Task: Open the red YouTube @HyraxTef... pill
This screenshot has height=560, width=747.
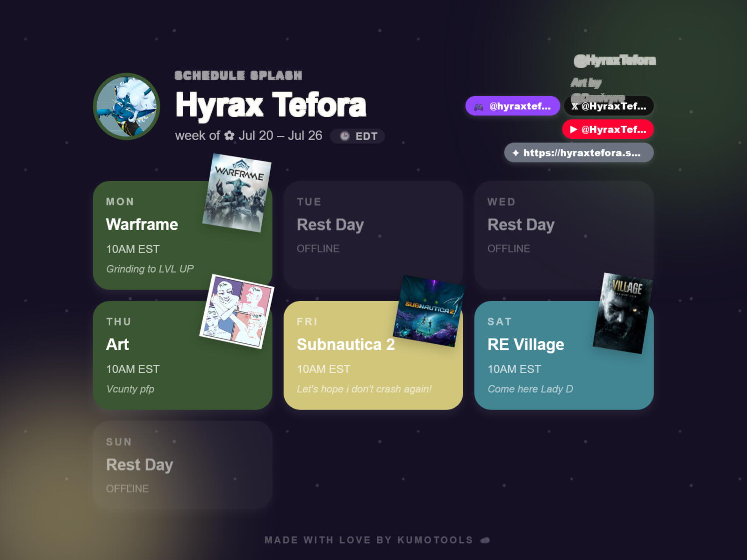Action: click(x=608, y=129)
